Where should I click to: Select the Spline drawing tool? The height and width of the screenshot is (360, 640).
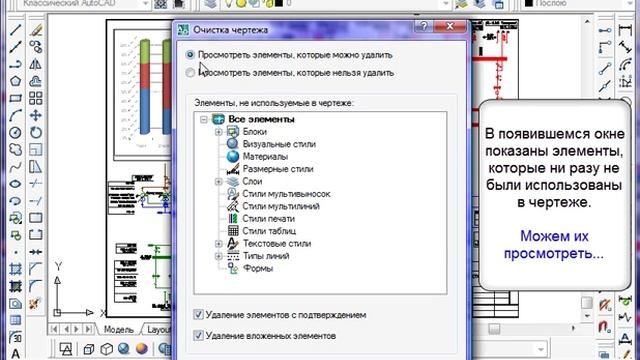[16, 167]
